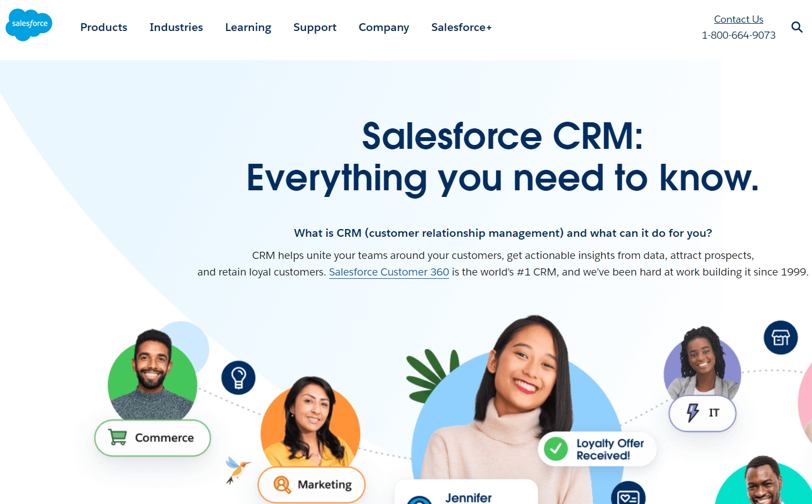Click the Marketing magnifier person icon
The height and width of the screenshot is (504, 812).
coord(282,485)
